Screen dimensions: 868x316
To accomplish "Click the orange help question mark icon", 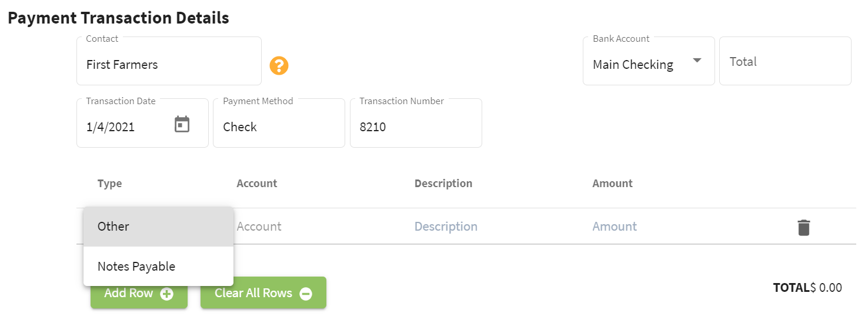I will 279,65.
